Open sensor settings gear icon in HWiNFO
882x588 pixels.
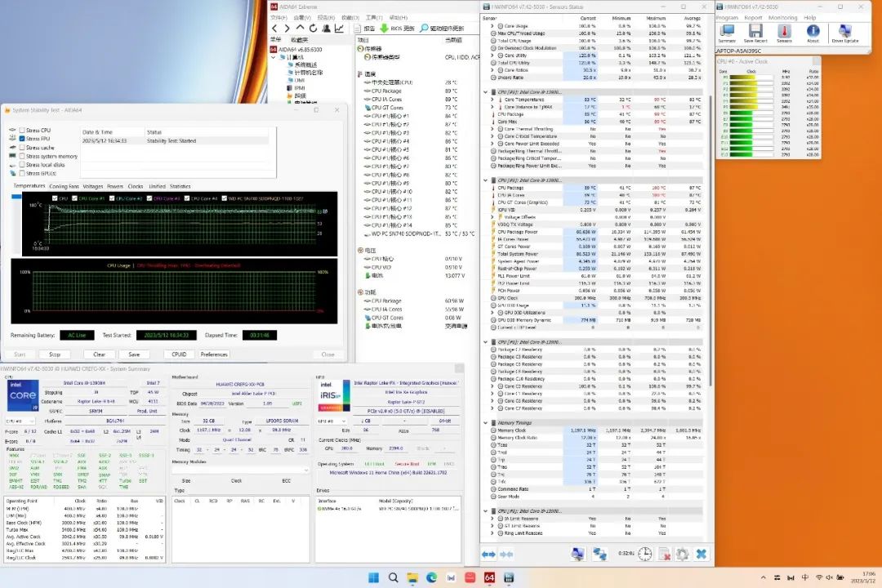click(x=682, y=555)
